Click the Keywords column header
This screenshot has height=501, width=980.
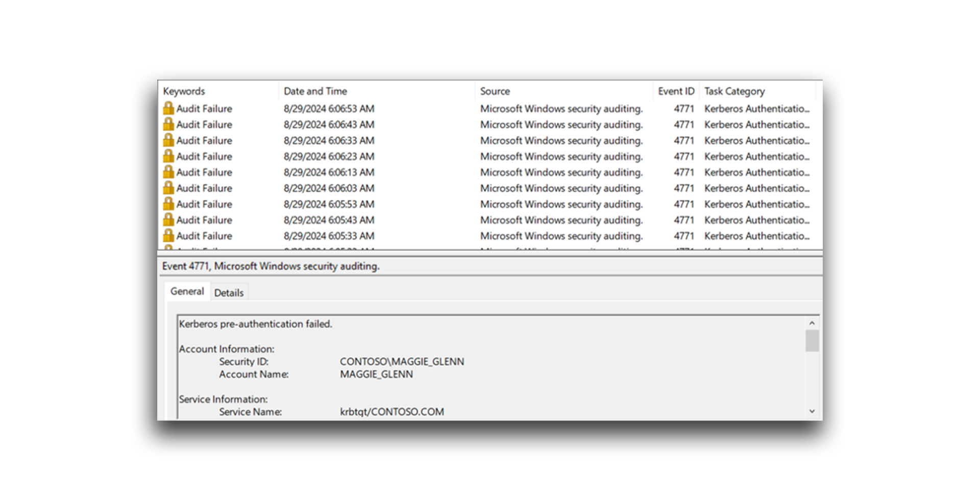click(184, 91)
